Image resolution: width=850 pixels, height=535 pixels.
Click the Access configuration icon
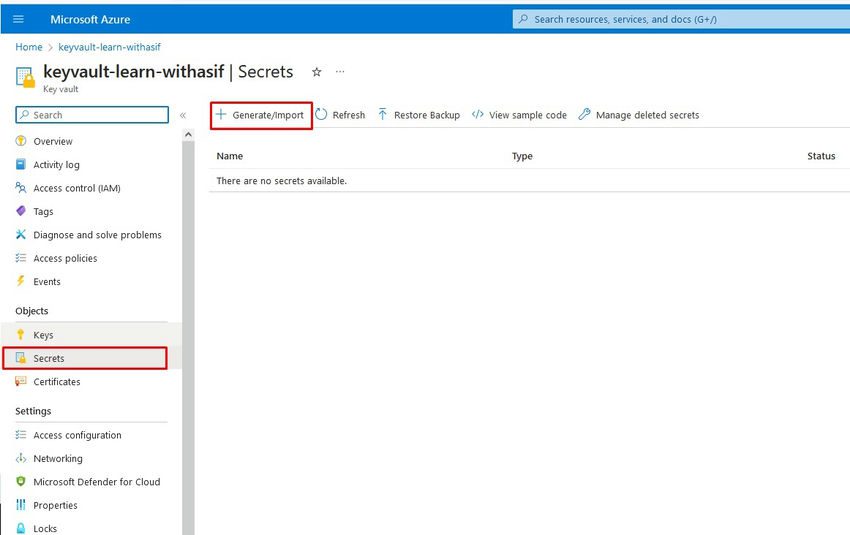[21, 435]
